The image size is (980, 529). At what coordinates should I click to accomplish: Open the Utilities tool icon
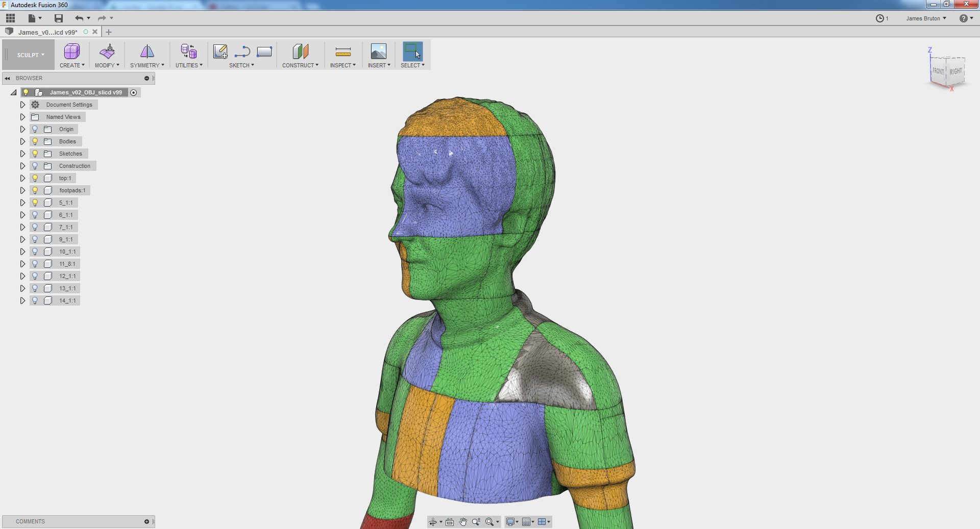188,52
